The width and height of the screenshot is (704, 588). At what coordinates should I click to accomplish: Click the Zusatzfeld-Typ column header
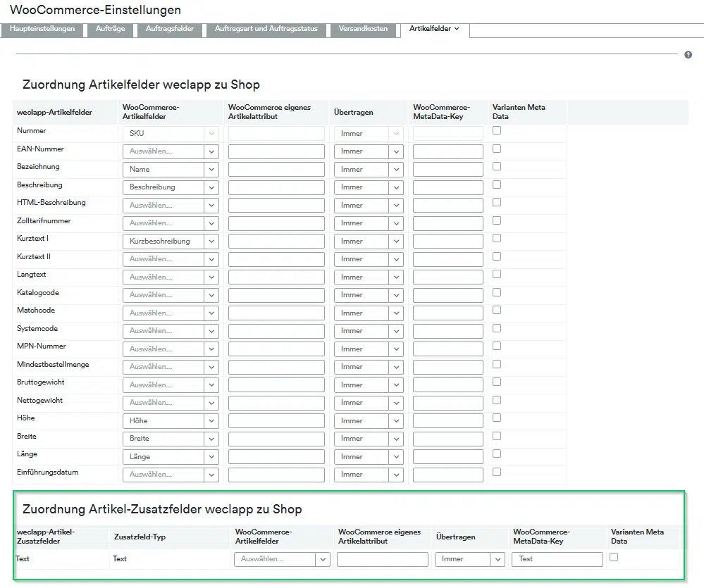[140, 537]
